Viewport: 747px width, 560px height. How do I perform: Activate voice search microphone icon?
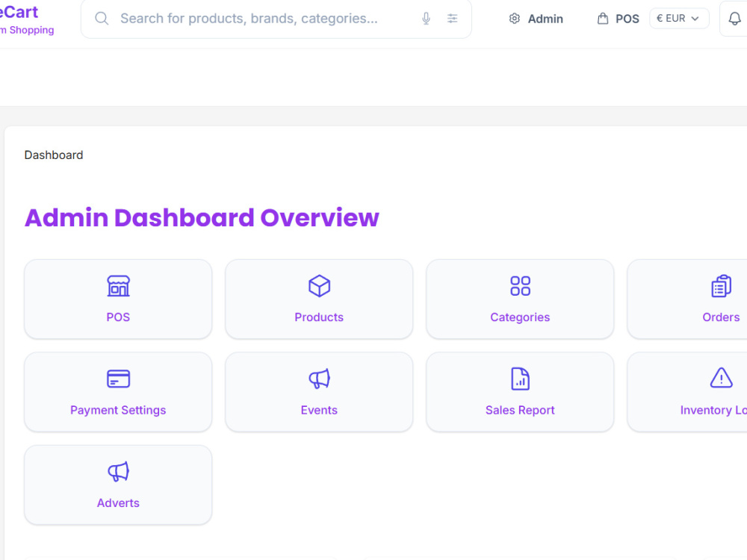pos(426,19)
